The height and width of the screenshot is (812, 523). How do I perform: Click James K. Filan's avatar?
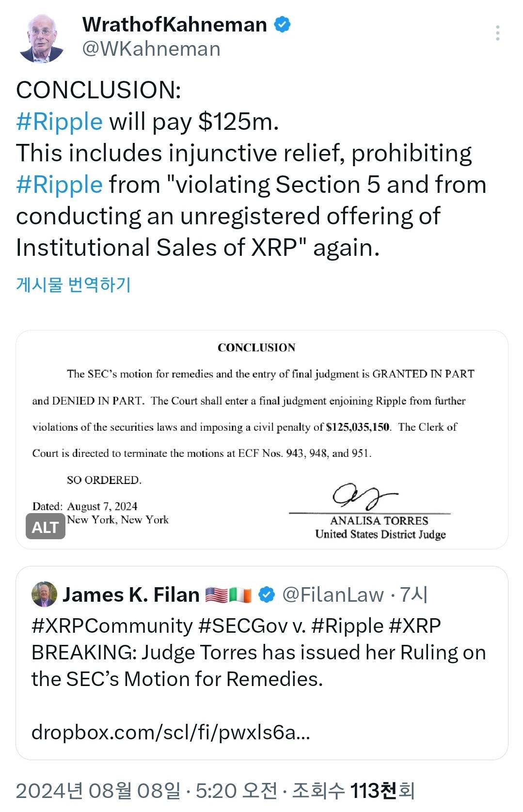pos(44,594)
